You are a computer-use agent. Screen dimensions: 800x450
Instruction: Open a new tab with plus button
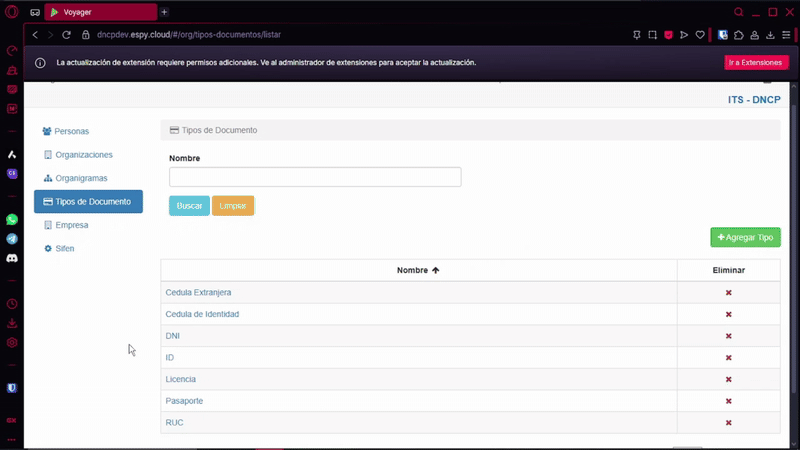[x=164, y=12]
